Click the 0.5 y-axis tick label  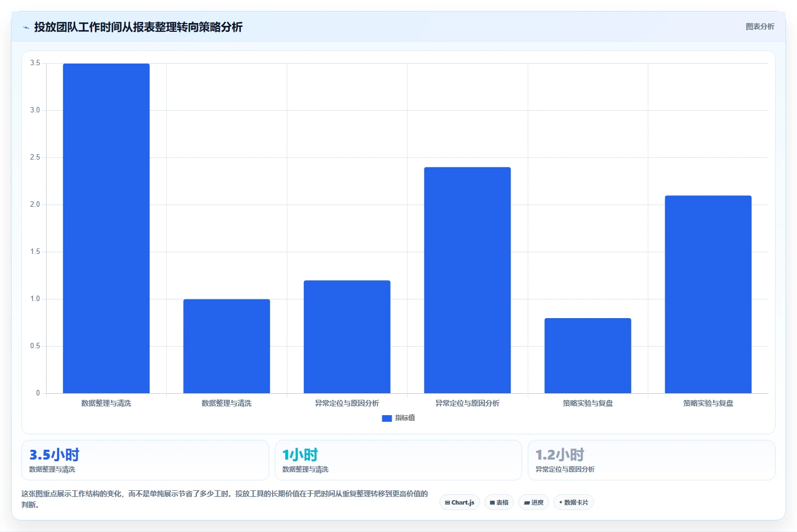[35, 346]
